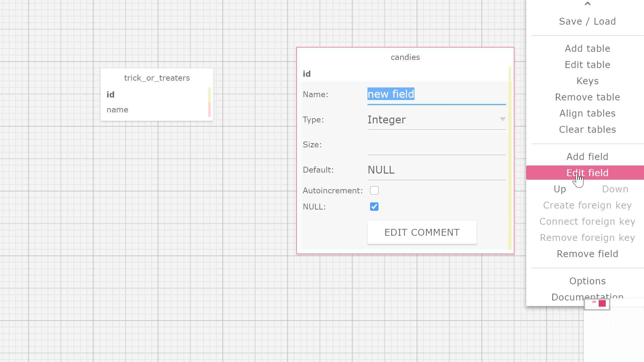Select the Keys option in sidebar
This screenshot has height=362, width=644.
587,81
